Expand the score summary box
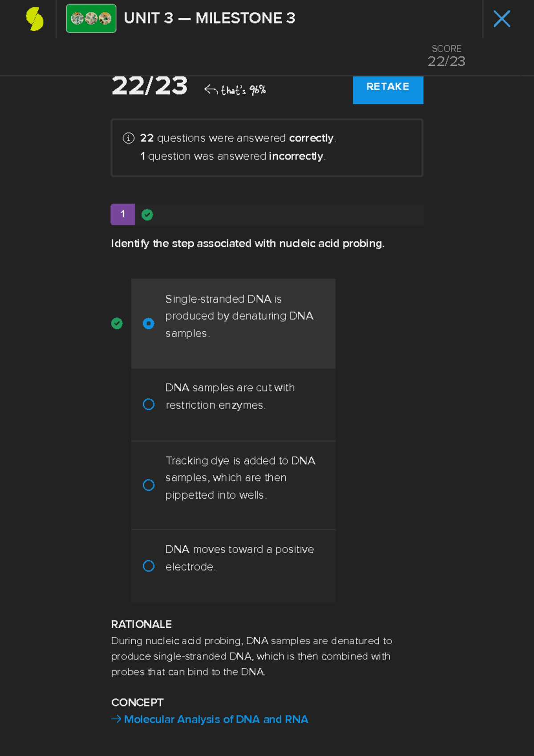Image resolution: width=534 pixels, height=756 pixels. click(267, 147)
